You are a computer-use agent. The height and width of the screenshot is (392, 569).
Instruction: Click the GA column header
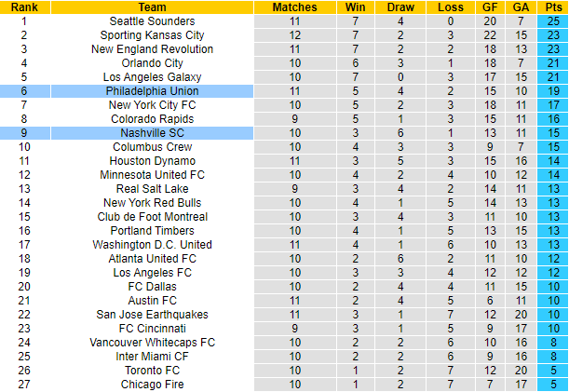pos(522,7)
